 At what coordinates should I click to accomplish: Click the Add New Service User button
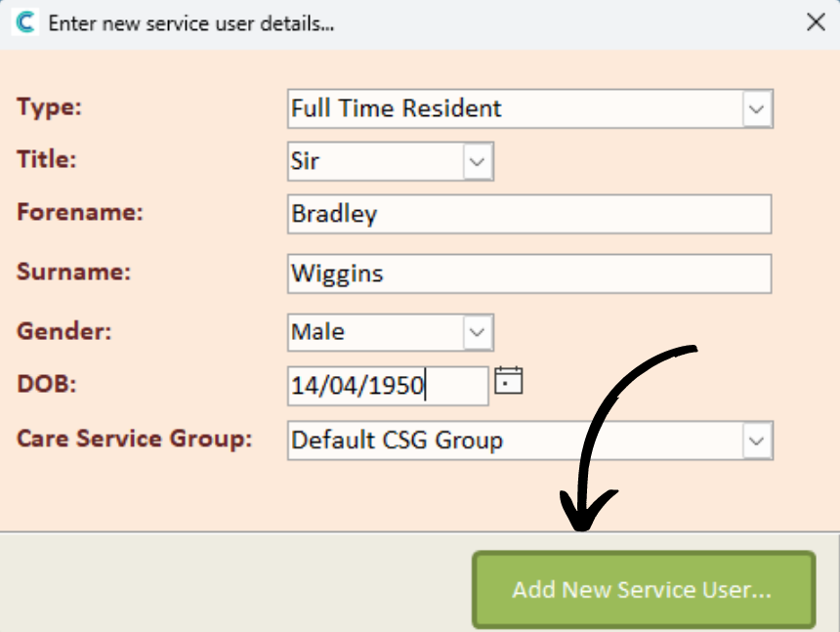point(644,589)
